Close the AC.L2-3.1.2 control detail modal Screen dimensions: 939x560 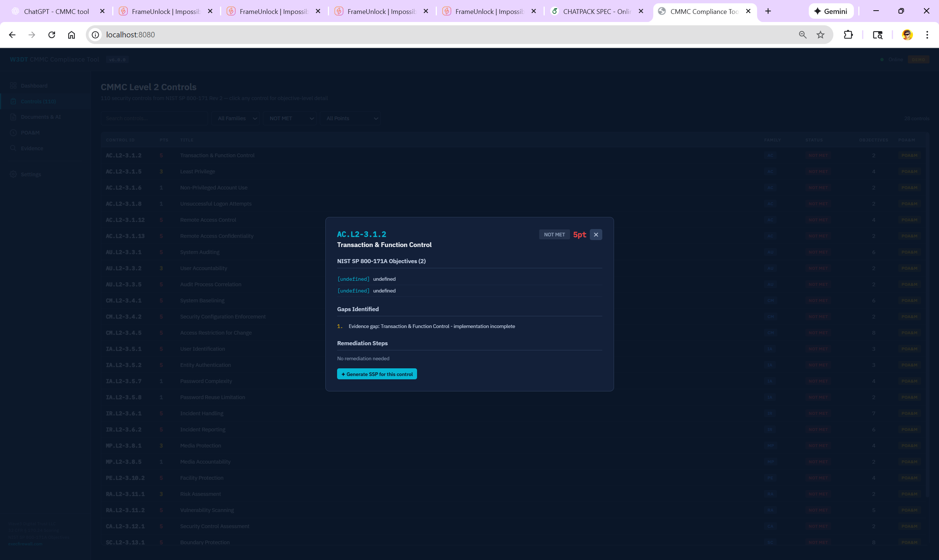[x=596, y=235]
